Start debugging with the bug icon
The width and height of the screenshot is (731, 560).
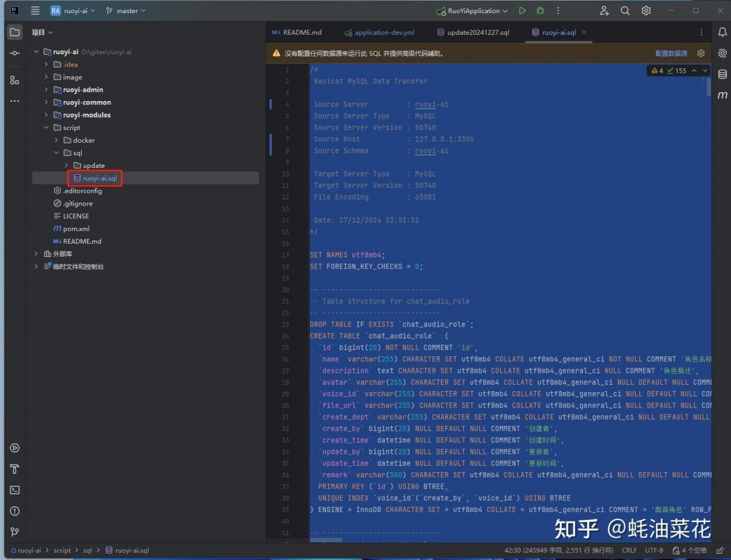pos(540,10)
